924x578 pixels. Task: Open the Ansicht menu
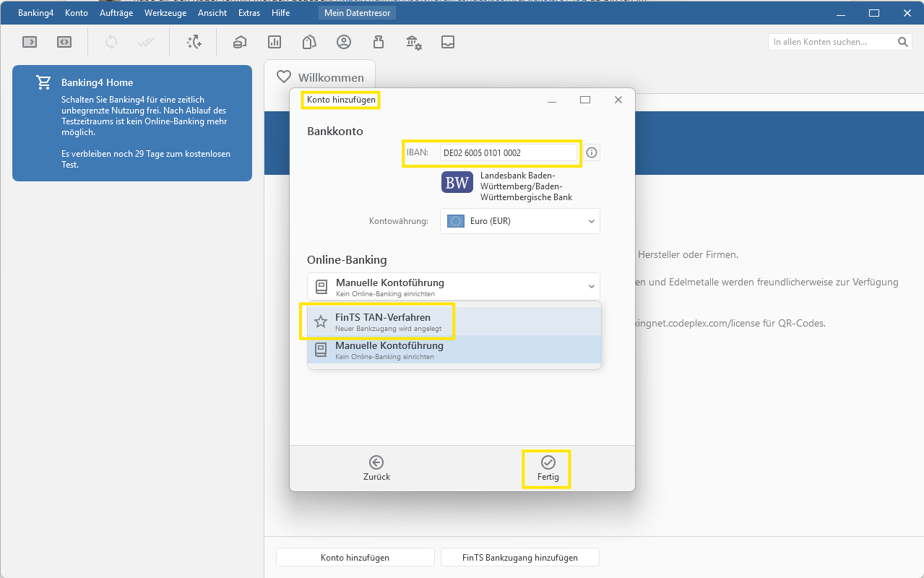212,13
